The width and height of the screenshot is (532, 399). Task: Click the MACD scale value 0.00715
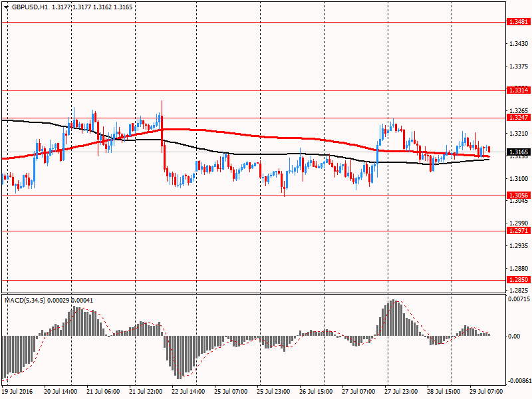pyautogui.click(x=519, y=299)
